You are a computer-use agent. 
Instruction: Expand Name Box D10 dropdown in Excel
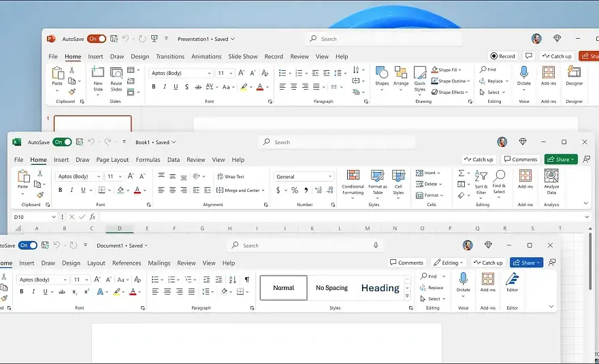54,217
